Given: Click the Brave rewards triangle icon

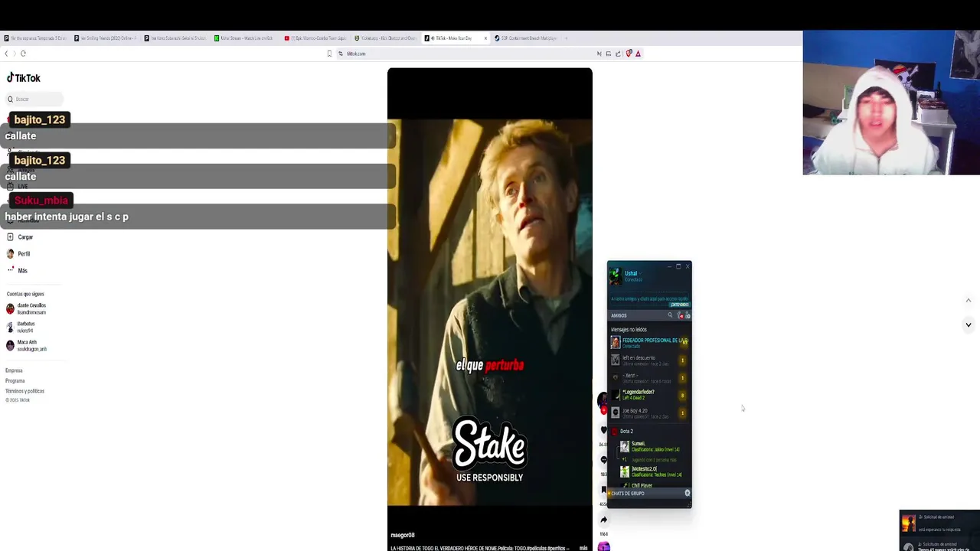Looking at the screenshot, I should (638, 54).
